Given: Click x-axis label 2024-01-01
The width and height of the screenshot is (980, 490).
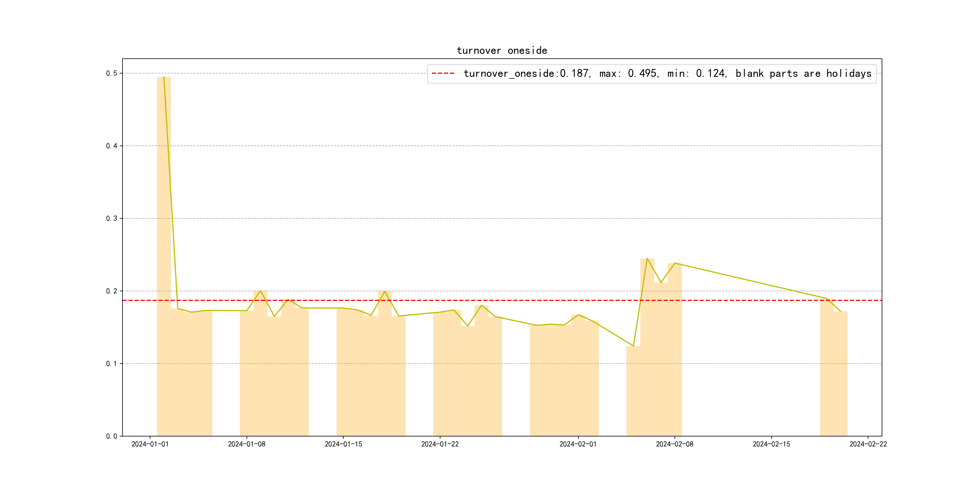Looking at the screenshot, I should click(150, 444).
